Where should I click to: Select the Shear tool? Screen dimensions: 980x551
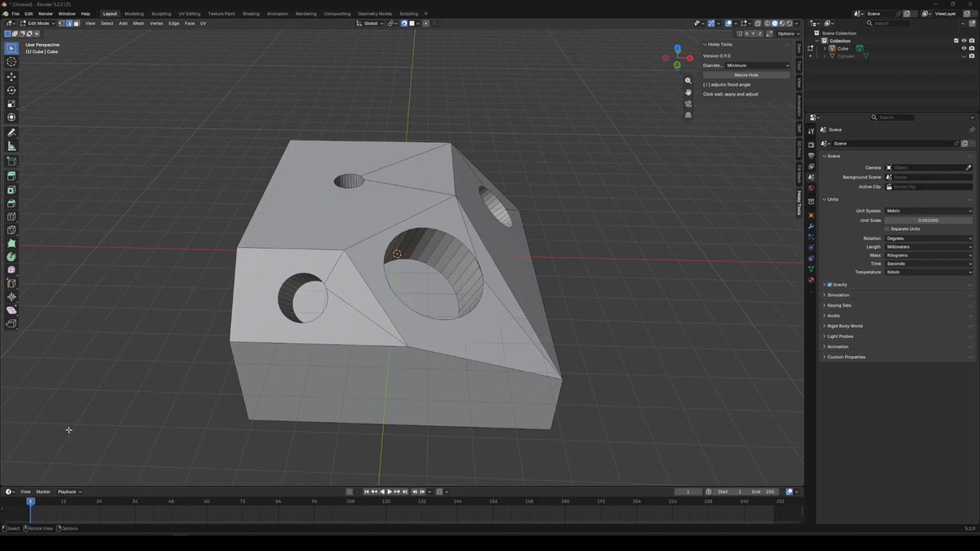pos(11,310)
